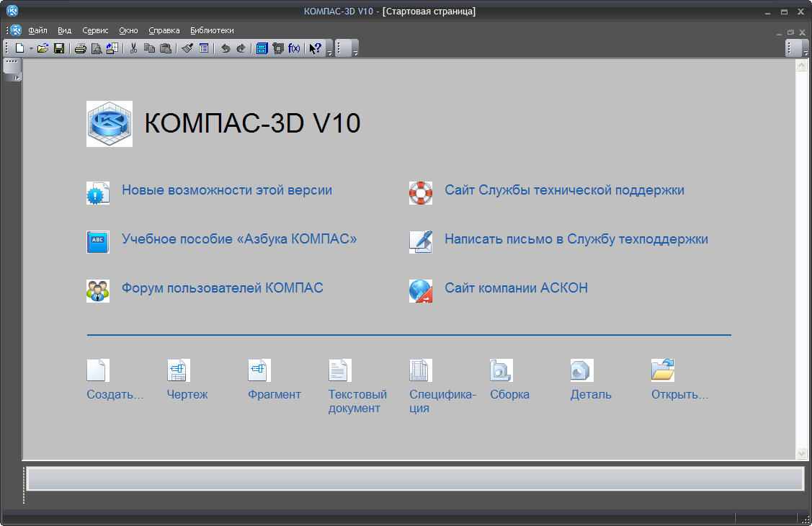
Task: Click the start page scrollbar down arrow
Action: point(802,453)
